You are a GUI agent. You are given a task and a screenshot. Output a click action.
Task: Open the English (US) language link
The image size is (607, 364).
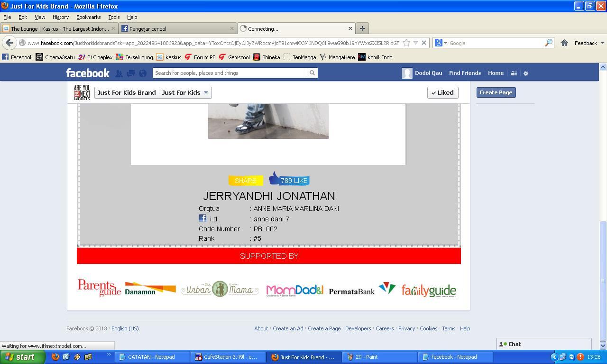point(125,328)
